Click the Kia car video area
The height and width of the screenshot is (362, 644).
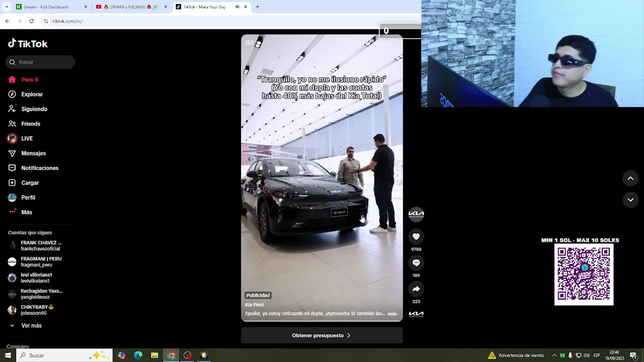pos(321,178)
